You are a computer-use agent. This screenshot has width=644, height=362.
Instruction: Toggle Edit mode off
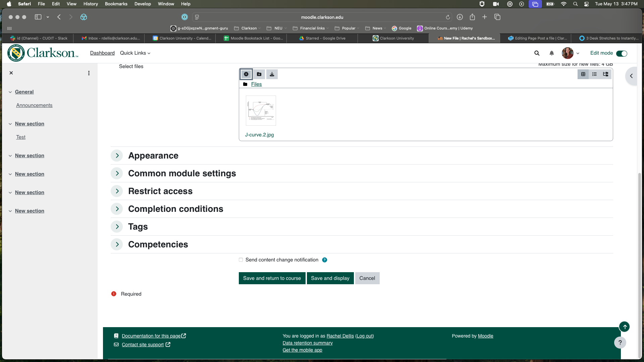point(622,53)
